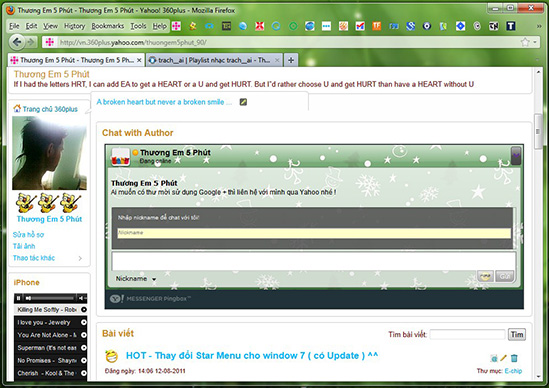Delete the post with the trash icon

514,358
